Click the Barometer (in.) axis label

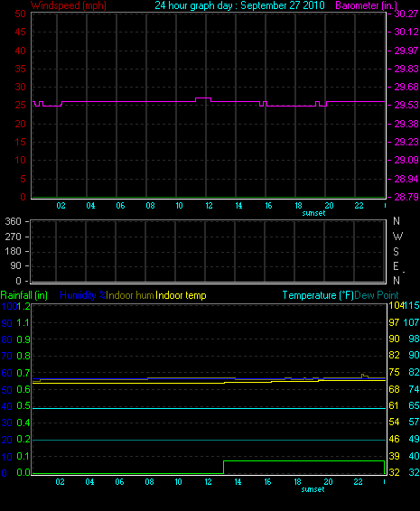(x=366, y=5)
